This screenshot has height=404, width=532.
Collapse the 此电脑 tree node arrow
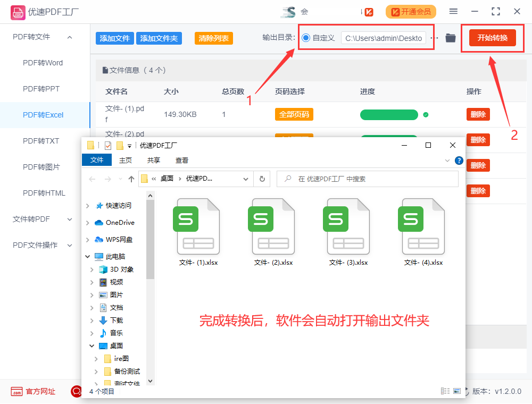pos(88,257)
